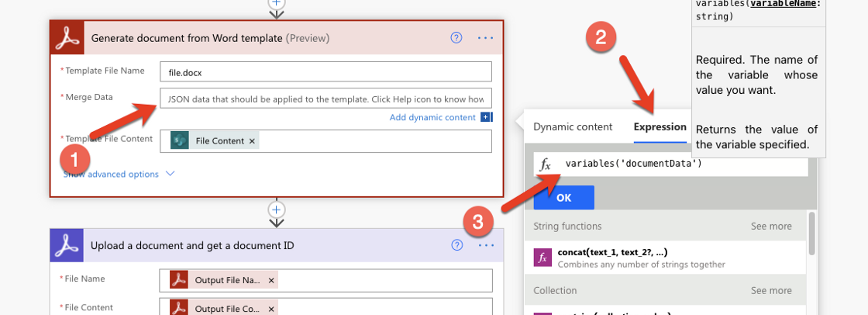Switch to the Dynamic content tab
The width and height of the screenshot is (868, 315).
pos(573,126)
